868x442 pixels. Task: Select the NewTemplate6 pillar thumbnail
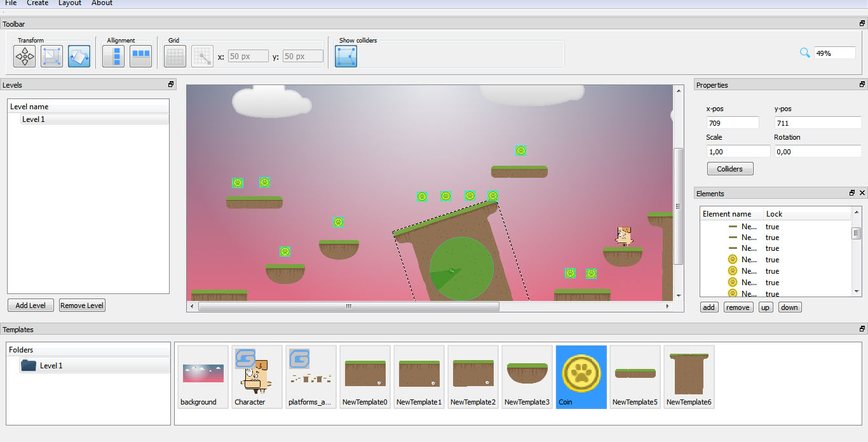pyautogui.click(x=689, y=377)
